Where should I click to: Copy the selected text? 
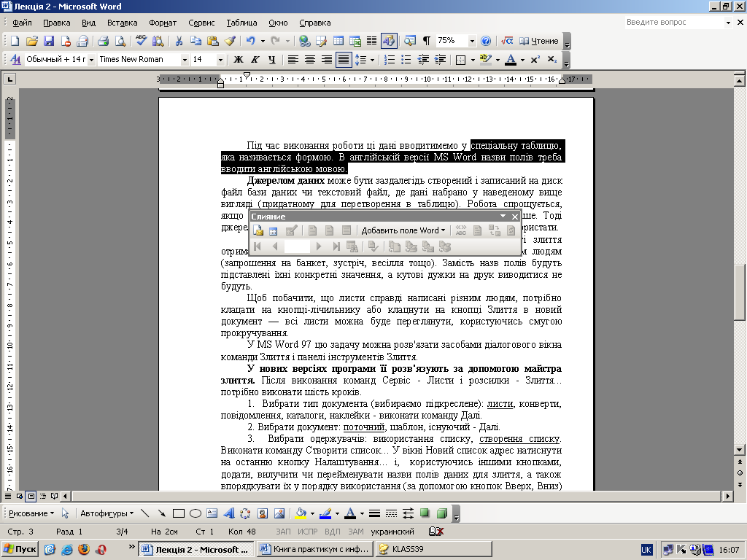pos(196,41)
